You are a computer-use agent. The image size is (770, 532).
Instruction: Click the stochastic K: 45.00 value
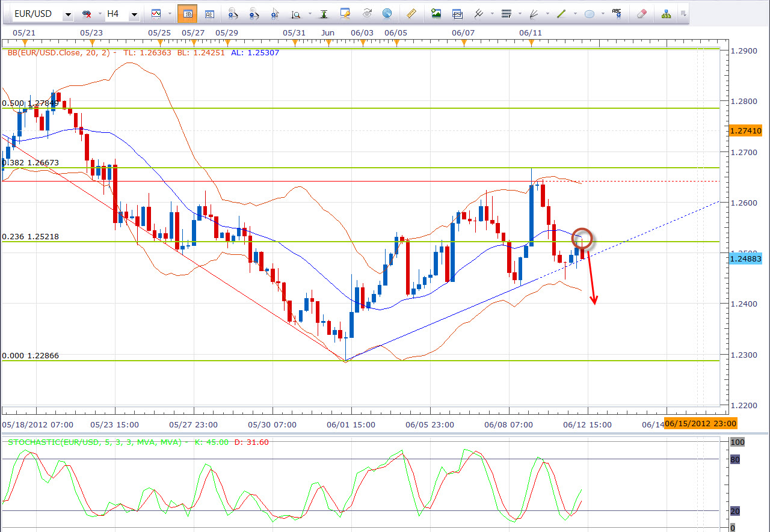pyautogui.click(x=211, y=442)
